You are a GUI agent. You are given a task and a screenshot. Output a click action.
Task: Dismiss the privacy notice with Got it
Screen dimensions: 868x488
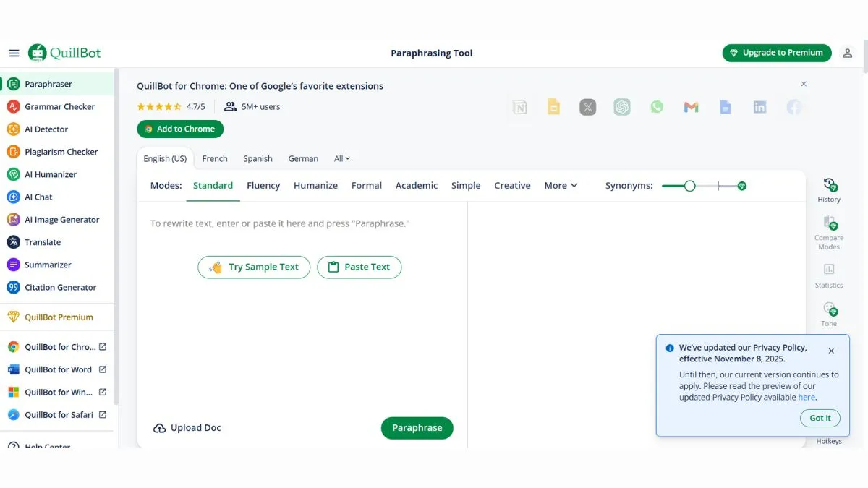820,418
